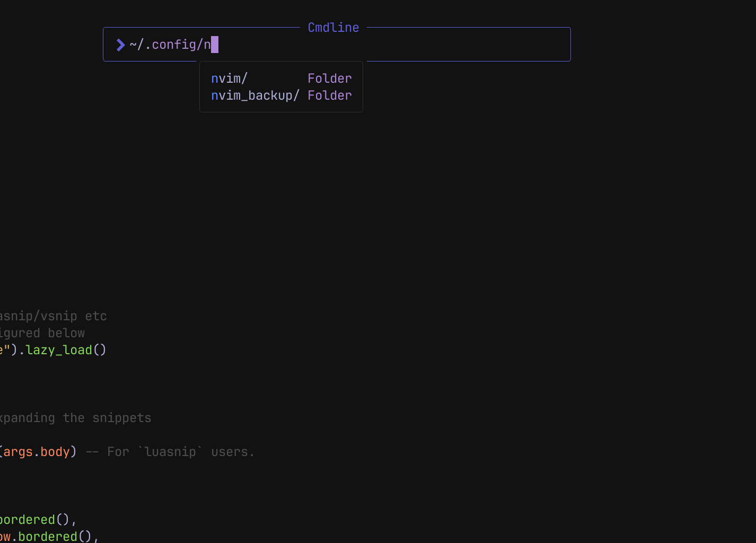The image size is (756, 543).
Task: Click the Folder label beside nvim/
Action: (329, 78)
